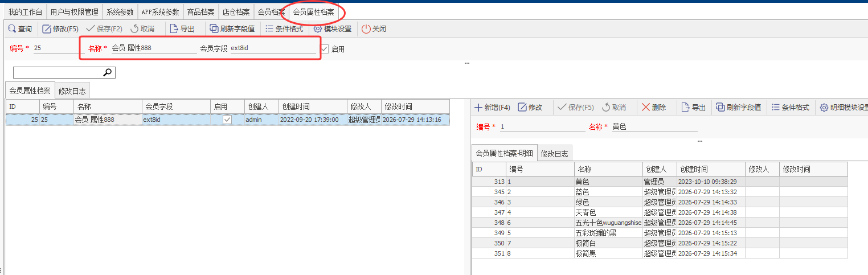Switch to 商品档案 tab
868x275 pixels.
200,12
